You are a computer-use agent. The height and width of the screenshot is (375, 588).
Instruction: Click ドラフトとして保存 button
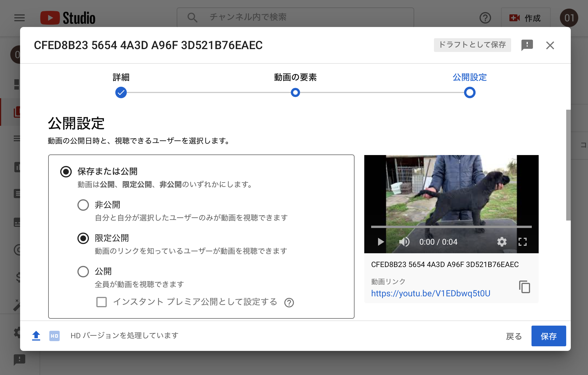472,45
